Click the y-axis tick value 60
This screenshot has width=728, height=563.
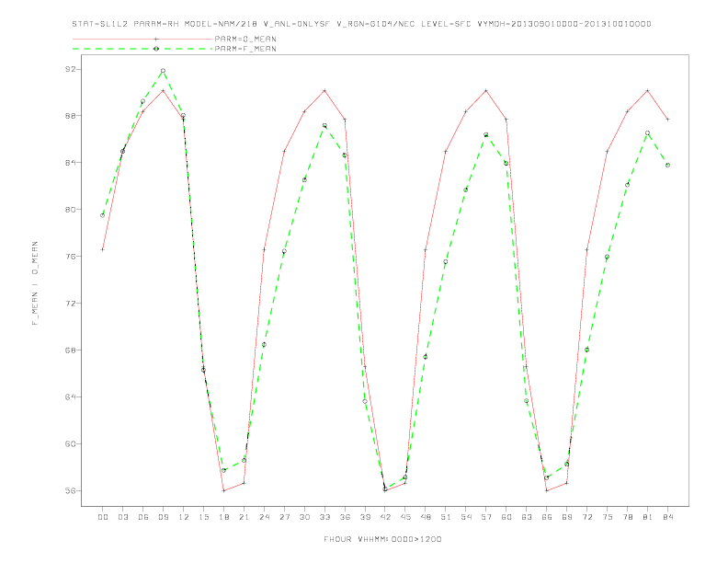[70, 444]
